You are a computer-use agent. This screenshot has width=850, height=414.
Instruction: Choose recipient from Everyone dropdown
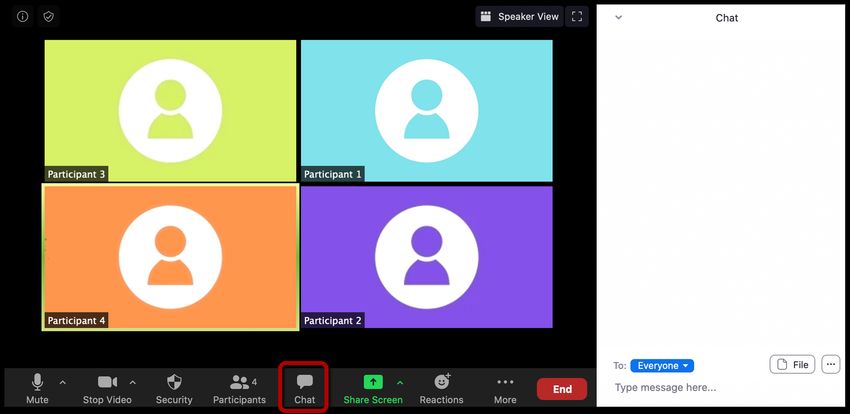click(662, 366)
